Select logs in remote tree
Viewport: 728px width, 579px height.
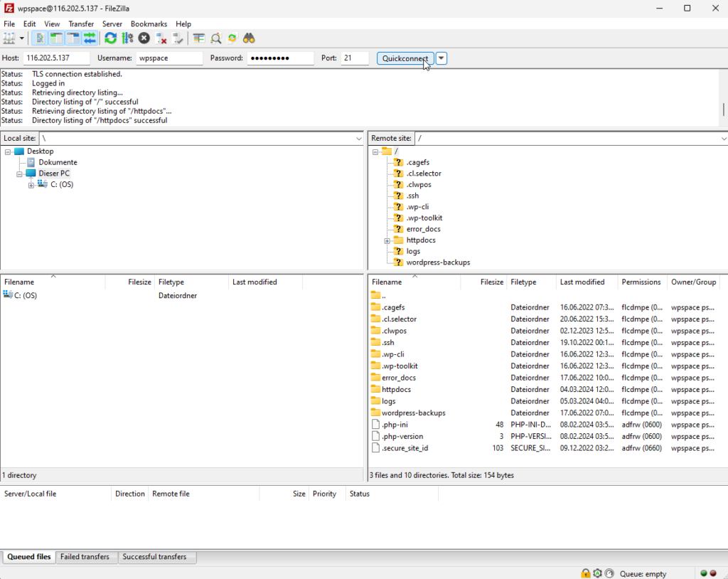click(x=413, y=251)
